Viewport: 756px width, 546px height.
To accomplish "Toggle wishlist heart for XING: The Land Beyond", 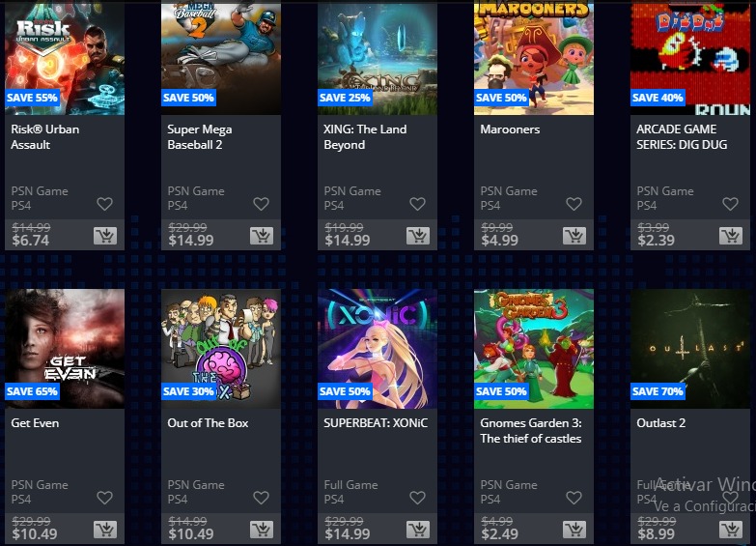I will [417, 204].
